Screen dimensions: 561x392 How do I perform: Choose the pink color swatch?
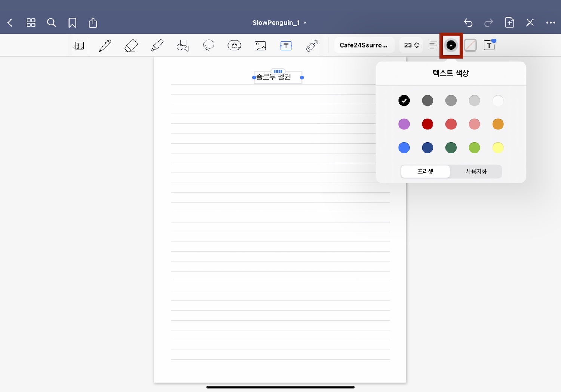click(x=475, y=124)
